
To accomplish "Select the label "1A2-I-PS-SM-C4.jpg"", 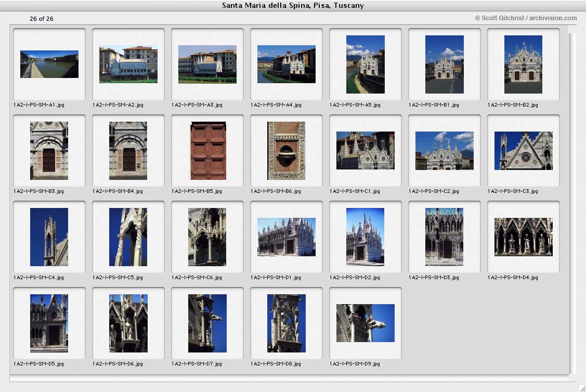I will click(39, 278).
